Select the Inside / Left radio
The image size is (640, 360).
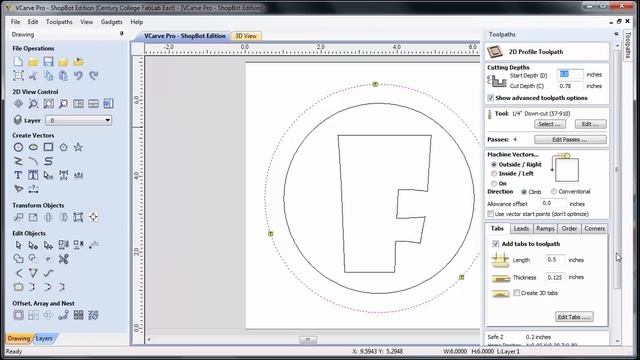click(x=494, y=174)
